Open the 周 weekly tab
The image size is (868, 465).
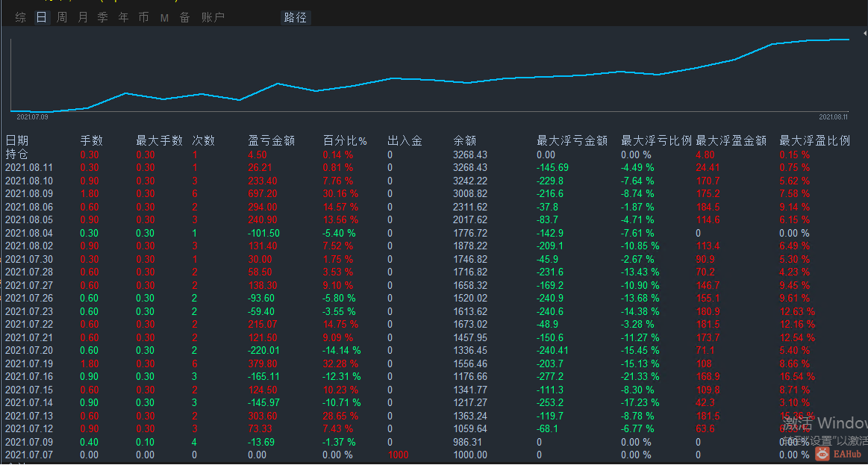click(61, 18)
